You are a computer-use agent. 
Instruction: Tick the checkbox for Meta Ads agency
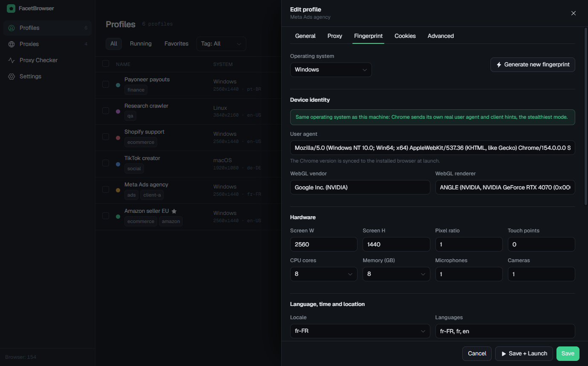coord(106,189)
